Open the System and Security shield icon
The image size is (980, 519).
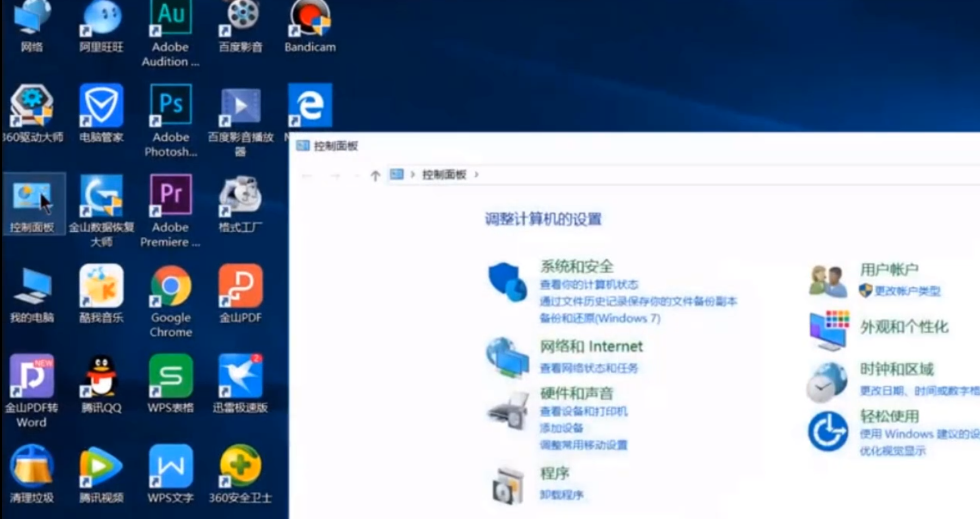click(x=507, y=281)
